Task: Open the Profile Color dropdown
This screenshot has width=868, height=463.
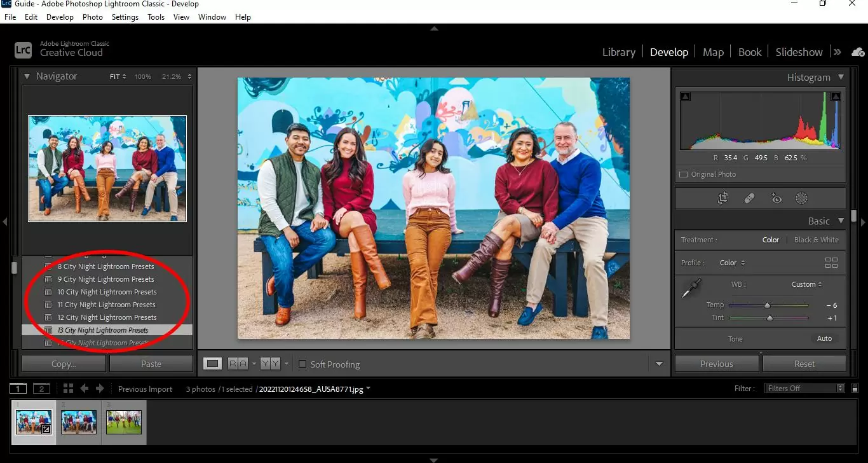Action: coord(733,263)
